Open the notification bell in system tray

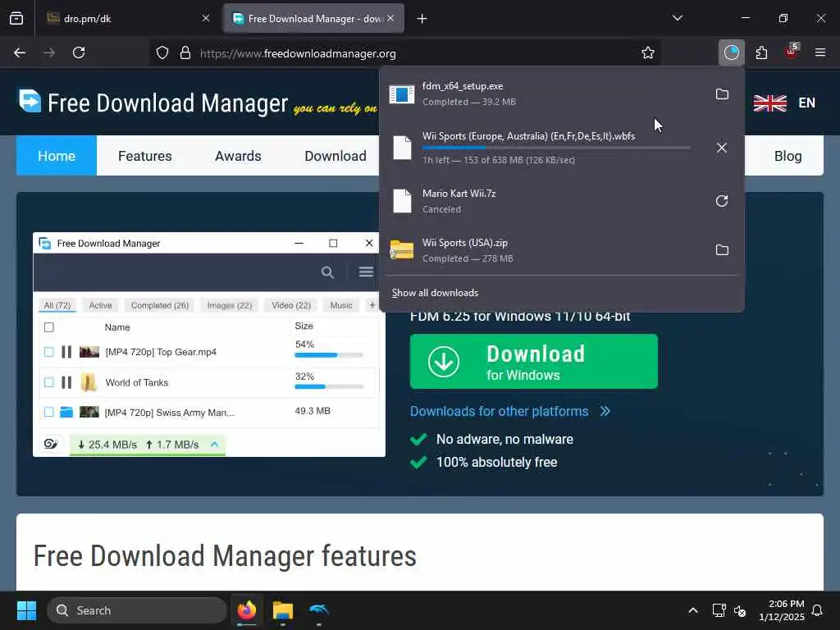point(818,610)
